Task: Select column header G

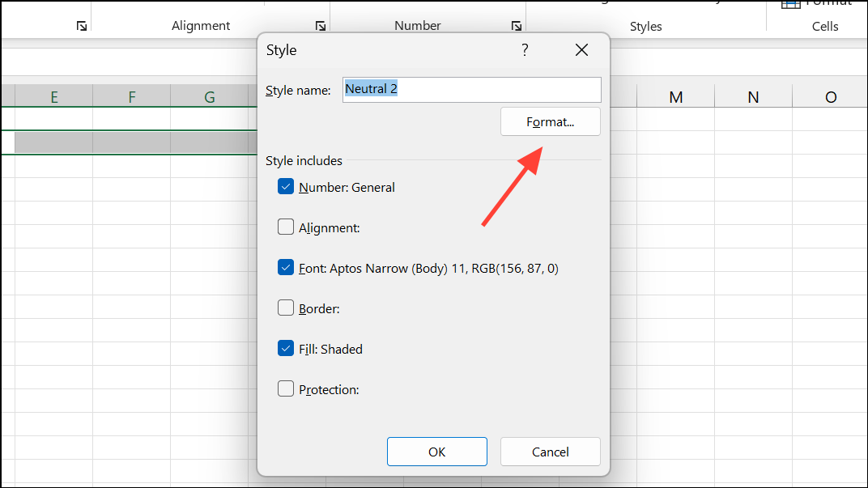Action: pos(209,96)
